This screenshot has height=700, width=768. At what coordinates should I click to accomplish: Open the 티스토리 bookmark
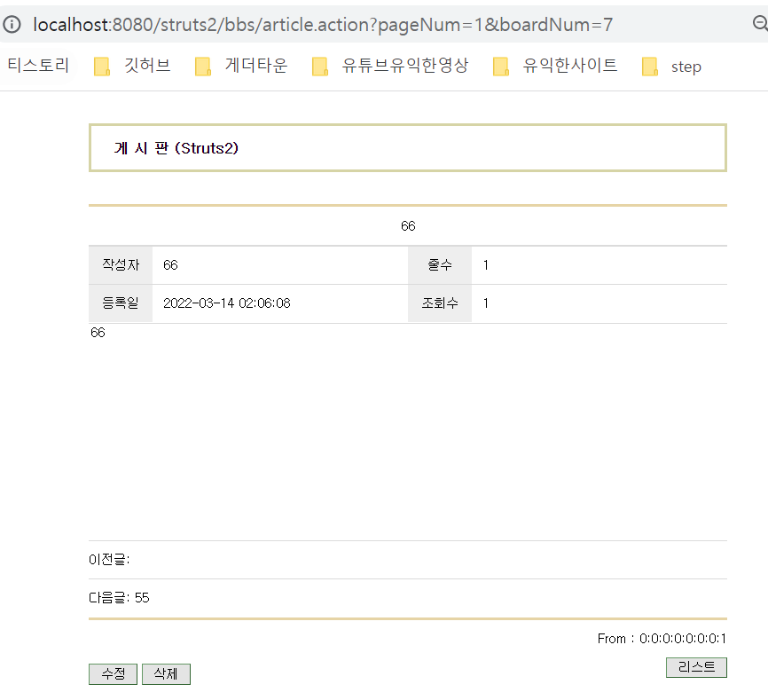click(x=38, y=65)
